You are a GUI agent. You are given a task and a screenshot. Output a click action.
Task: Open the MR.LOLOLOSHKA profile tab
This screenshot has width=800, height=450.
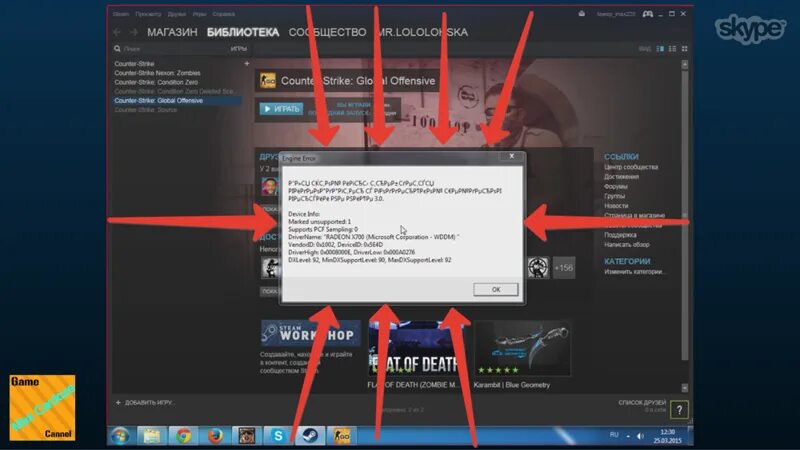pyautogui.click(x=422, y=32)
